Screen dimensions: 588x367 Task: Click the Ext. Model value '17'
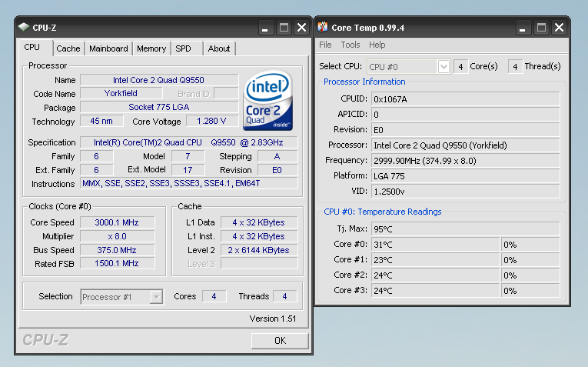click(188, 170)
